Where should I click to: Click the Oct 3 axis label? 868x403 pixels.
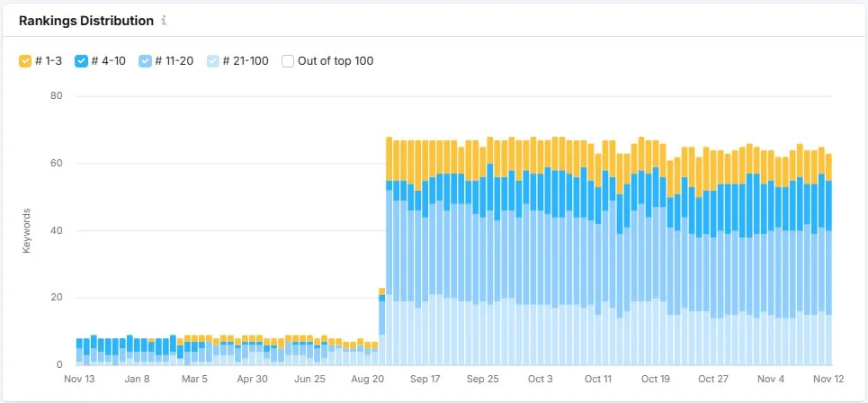[540, 380]
